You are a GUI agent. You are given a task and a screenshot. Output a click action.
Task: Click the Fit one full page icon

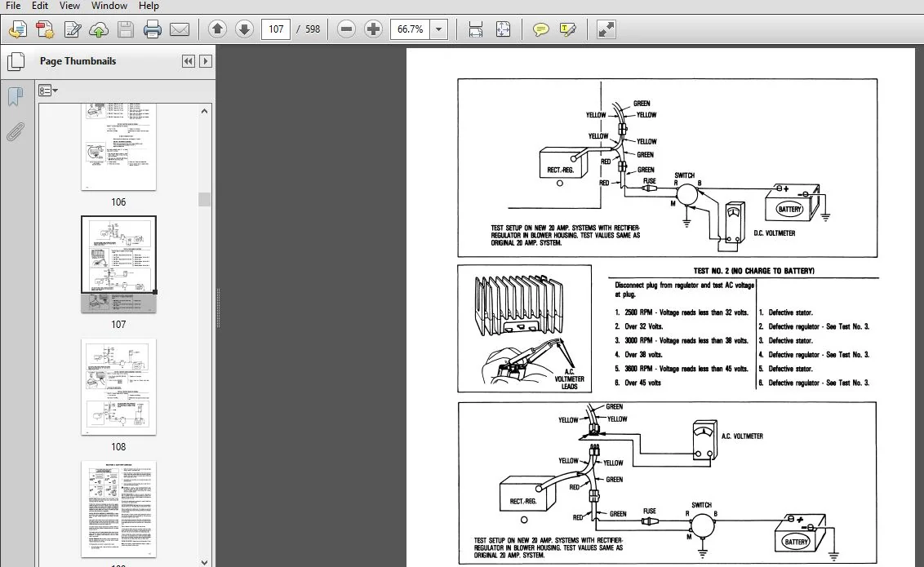tap(503, 29)
